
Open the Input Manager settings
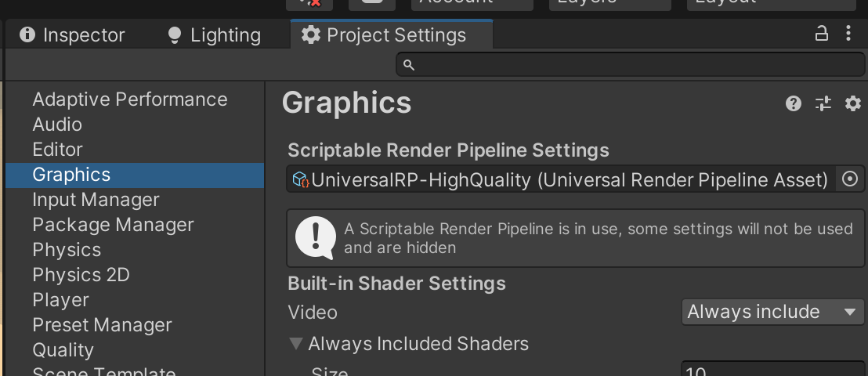[x=96, y=200]
